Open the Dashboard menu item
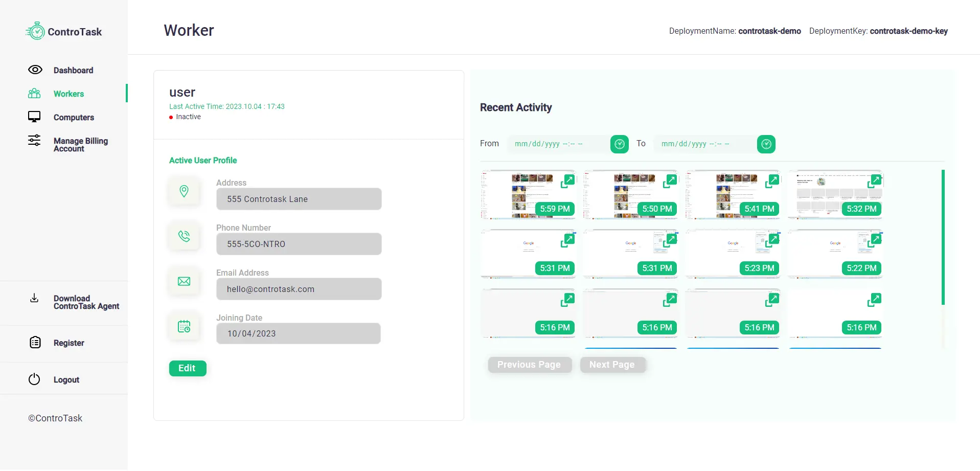Screen dimensions: 980x471 click(x=73, y=70)
